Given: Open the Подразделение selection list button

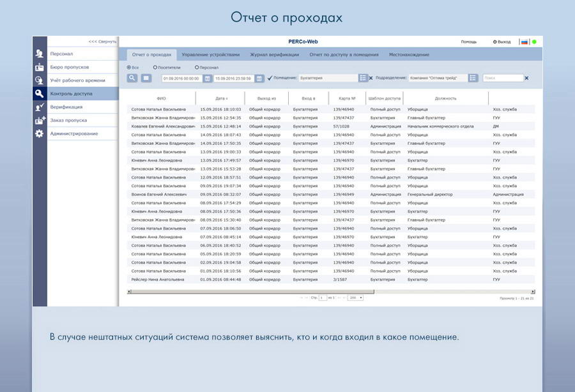Looking at the screenshot, I should click(x=473, y=78).
